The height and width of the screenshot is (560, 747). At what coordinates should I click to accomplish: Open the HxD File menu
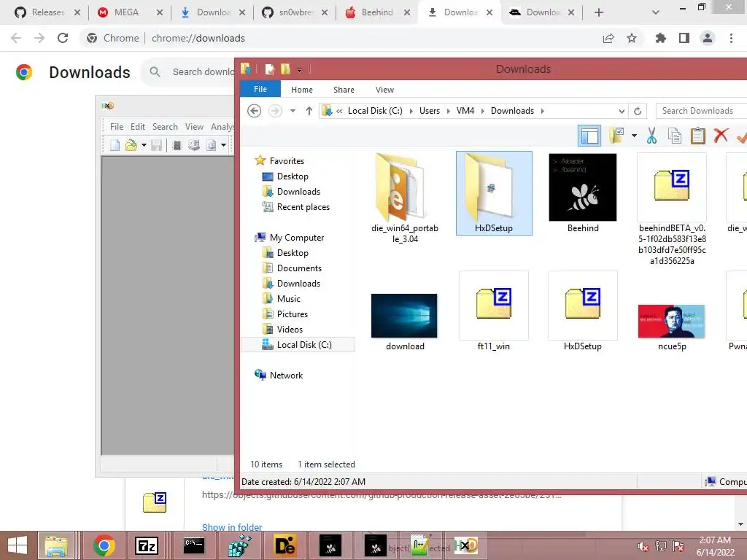(x=117, y=127)
